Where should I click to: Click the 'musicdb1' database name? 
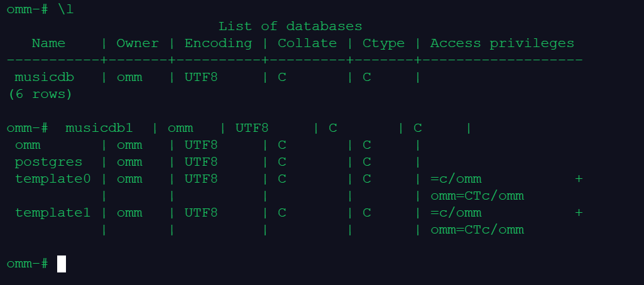pyautogui.click(x=99, y=128)
